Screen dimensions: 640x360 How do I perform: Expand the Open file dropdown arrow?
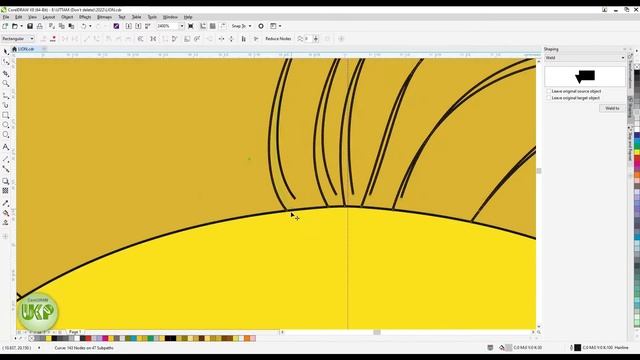click(21, 26)
